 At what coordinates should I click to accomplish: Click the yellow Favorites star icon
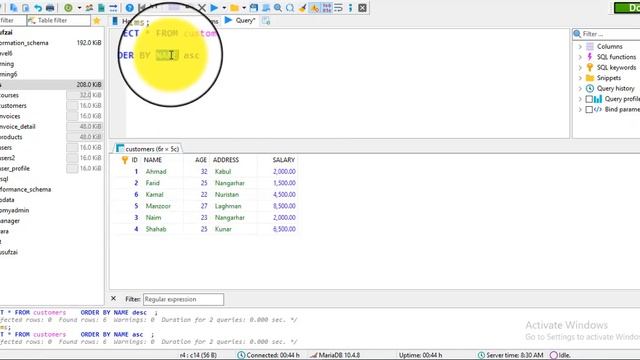(x=97, y=20)
